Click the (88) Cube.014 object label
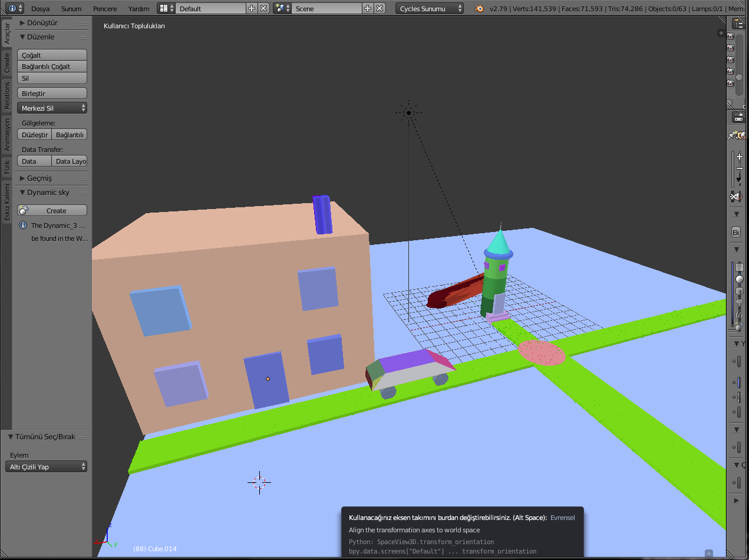Image resolution: width=749 pixels, height=560 pixels. [x=155, y=549]
